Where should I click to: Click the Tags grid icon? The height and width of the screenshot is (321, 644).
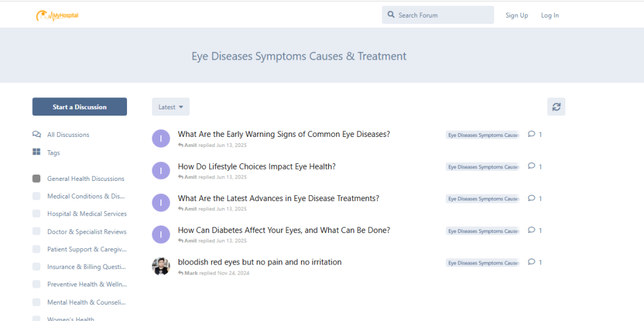tap(36, 152)
